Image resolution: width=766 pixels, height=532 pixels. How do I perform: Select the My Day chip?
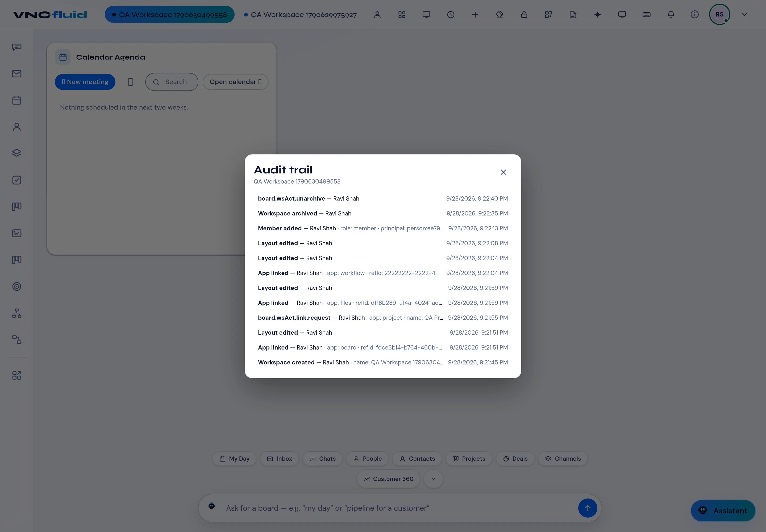[234, 459]
